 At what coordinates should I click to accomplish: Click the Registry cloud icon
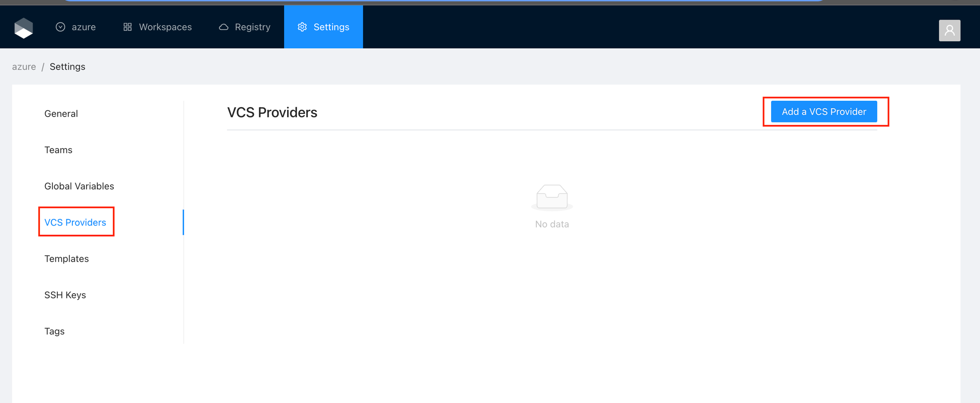click(x=224, y=27)
